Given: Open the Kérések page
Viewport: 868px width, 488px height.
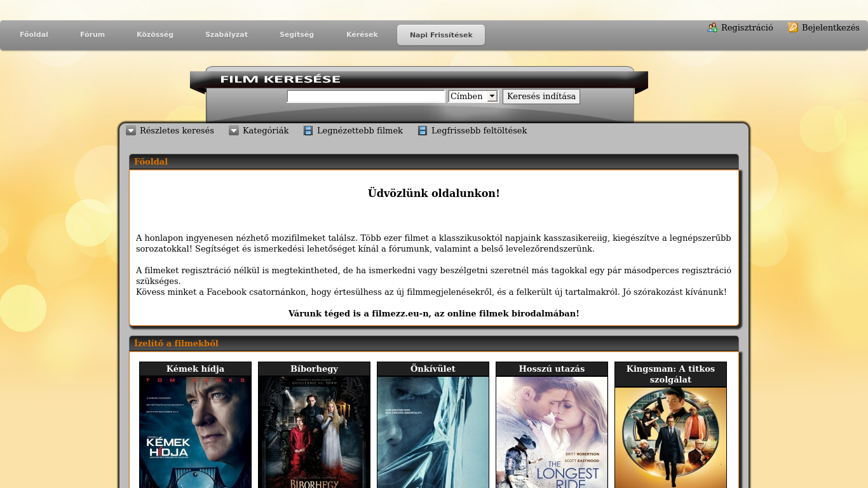Looking at the screenshot, I should [362, 34].
